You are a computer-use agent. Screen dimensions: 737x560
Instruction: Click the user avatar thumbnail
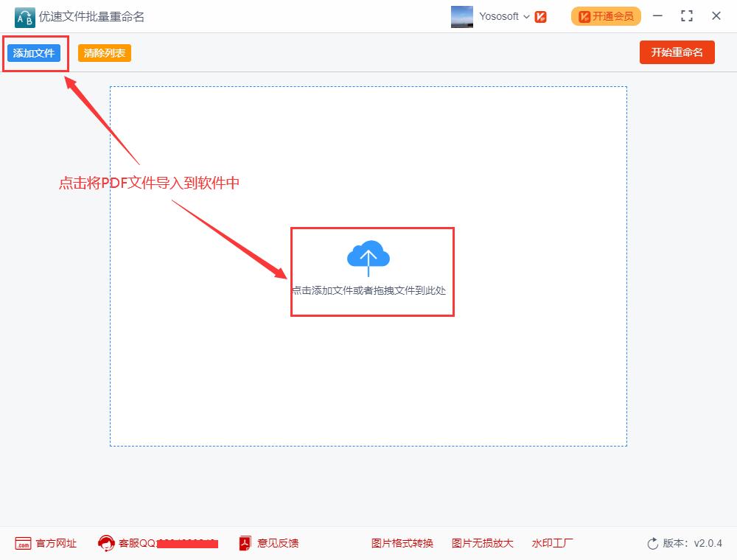(462, 16)
